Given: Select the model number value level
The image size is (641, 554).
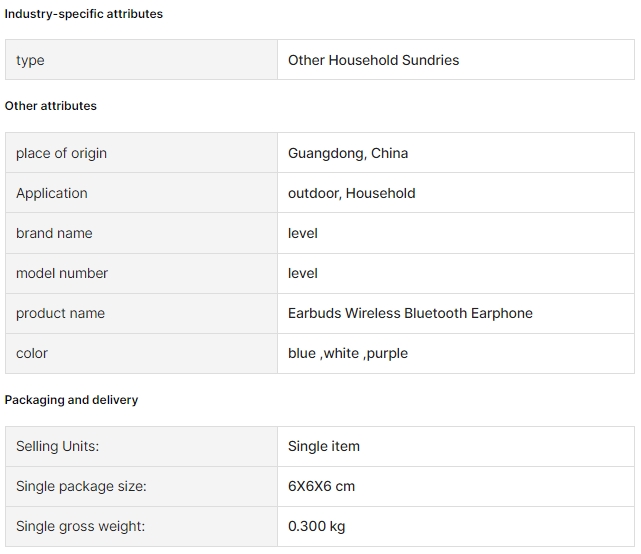Looking at the screenshot, I should pyautogui.click(x=303, y=273).
